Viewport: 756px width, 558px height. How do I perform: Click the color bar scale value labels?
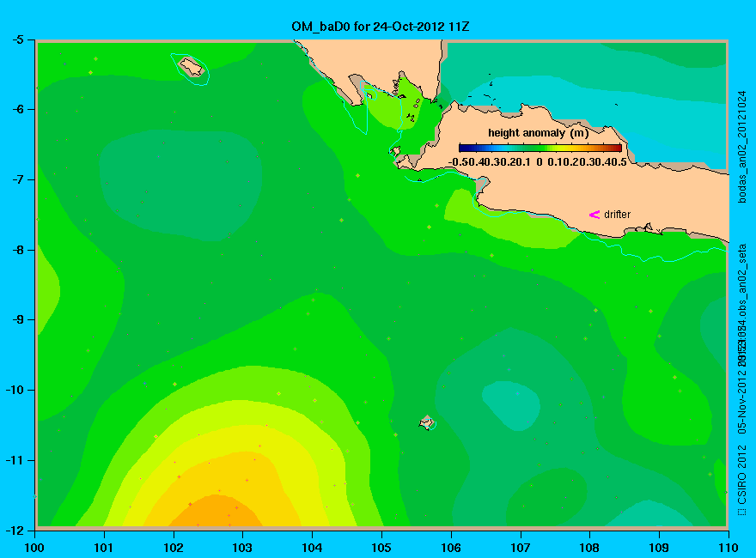(538, 162)
